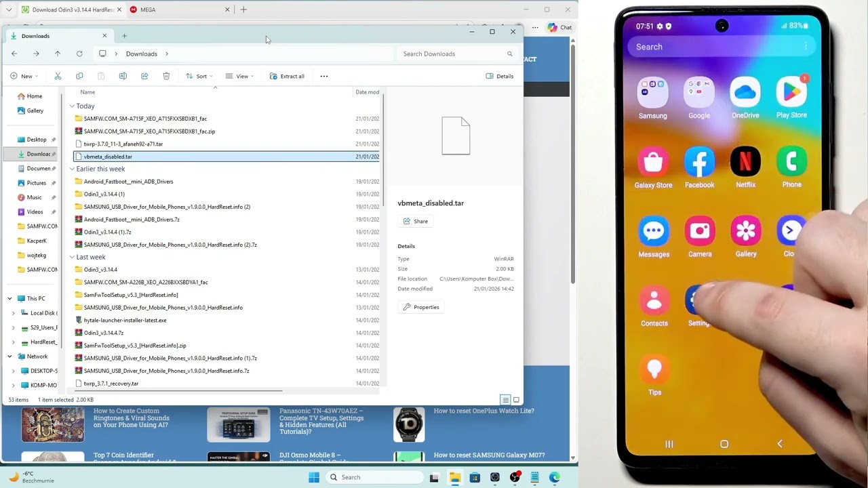
Task: Open Microsoft Edge from the taskbar
Action: click(555, 477)
